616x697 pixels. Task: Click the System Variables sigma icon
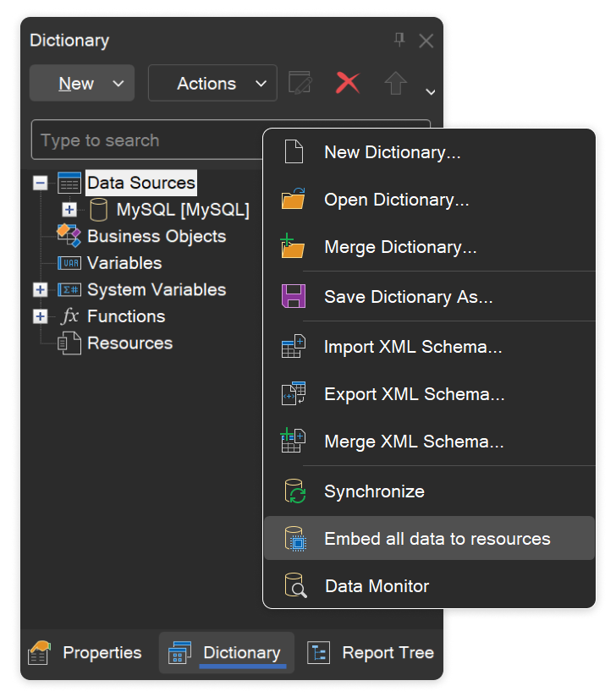click(69, 290)
